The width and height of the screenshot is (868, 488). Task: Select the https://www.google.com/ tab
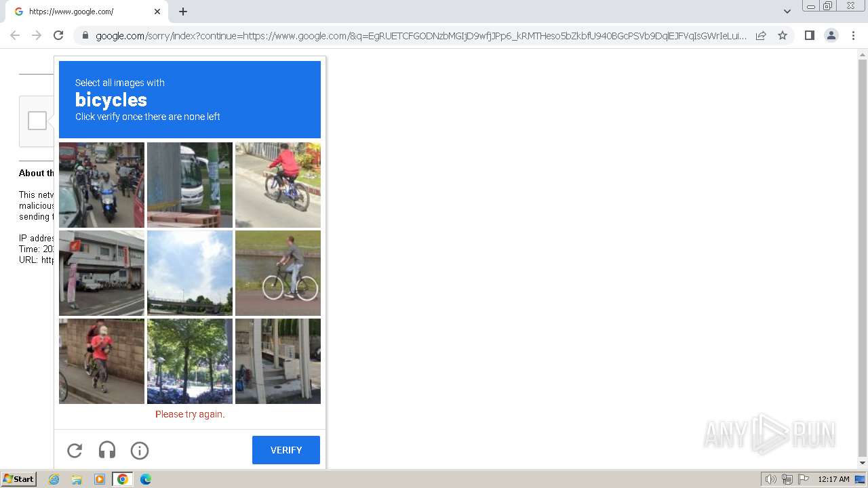pos(85,12)
